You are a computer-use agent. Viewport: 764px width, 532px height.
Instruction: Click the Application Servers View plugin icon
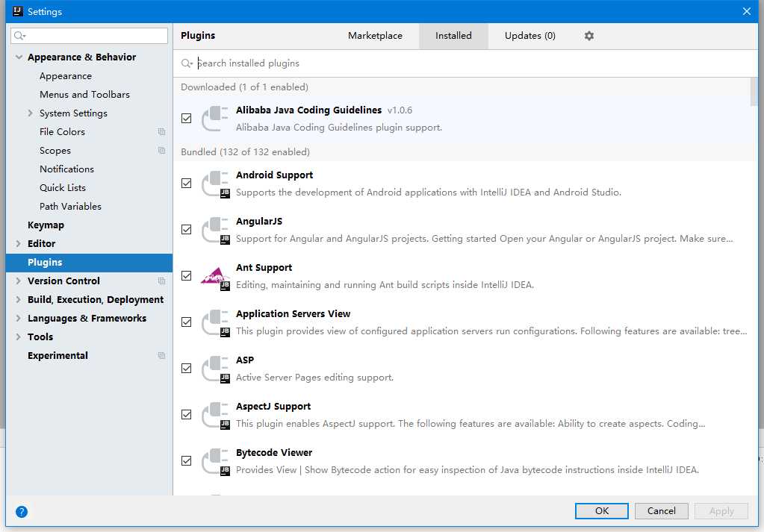[x=215, y=322]
